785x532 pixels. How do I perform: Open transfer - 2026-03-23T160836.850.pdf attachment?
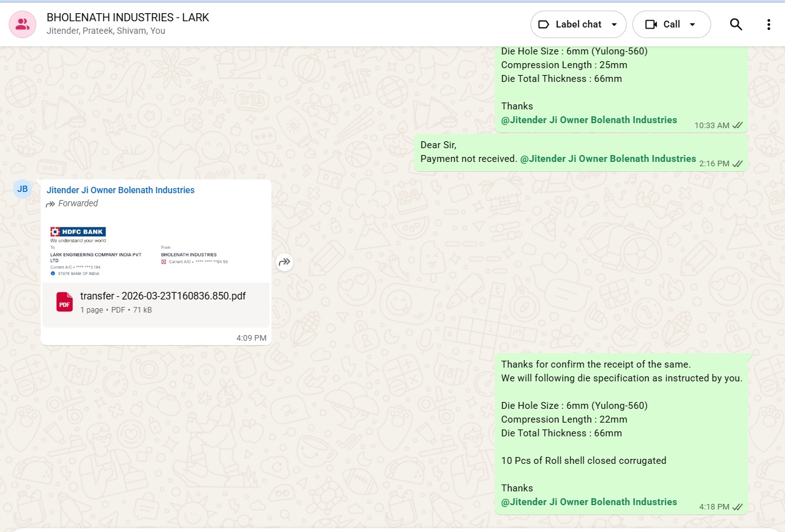(163, 296)
